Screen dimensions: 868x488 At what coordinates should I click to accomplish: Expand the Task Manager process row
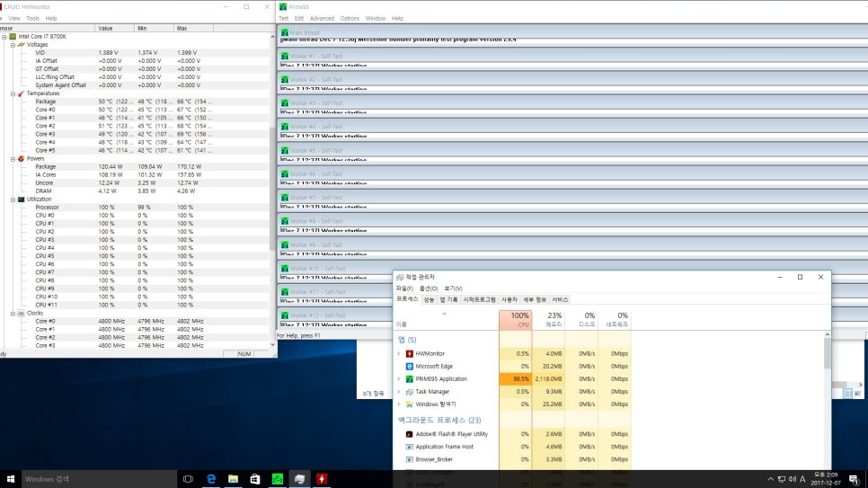click(399, 392)
